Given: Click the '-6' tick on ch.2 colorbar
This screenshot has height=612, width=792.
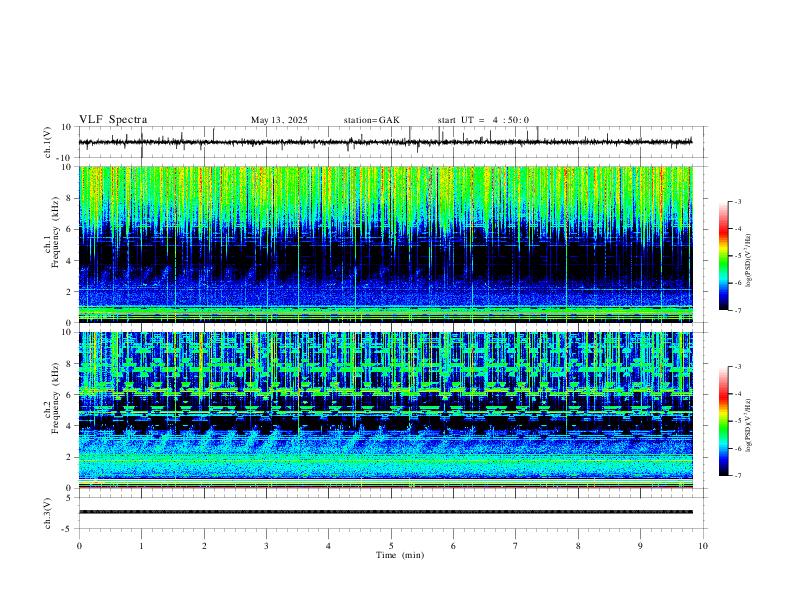Looking at the screenshot, I should pos(738,448).
